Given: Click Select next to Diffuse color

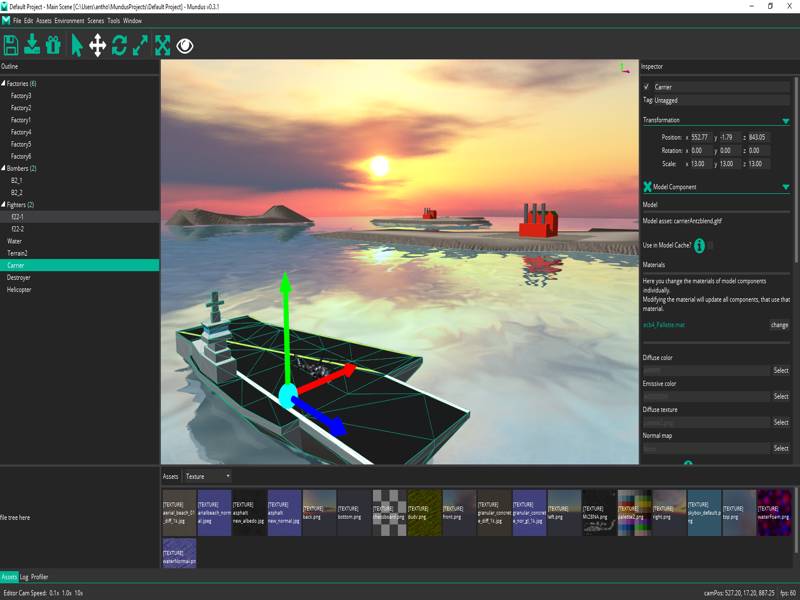Looking at the screenshot, I should [x=781, y=370].
